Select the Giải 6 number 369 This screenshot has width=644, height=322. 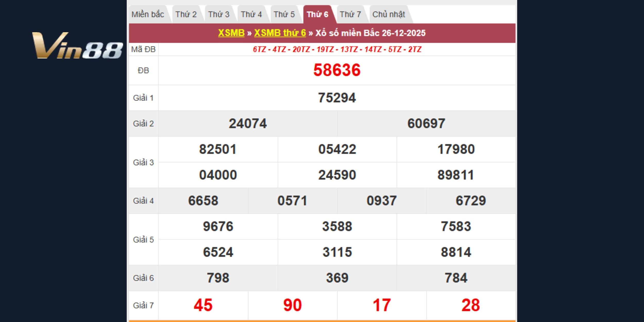point(337,278)
